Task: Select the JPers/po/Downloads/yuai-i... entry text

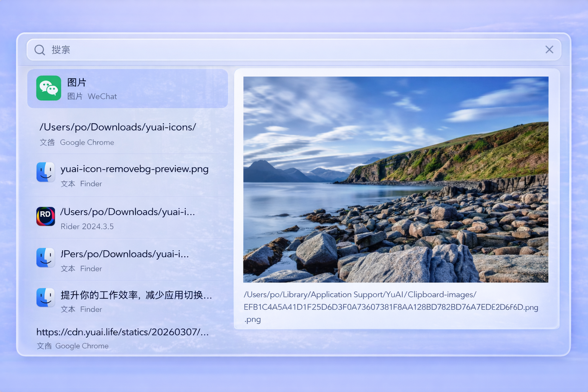Action: [x=125, y=254]
